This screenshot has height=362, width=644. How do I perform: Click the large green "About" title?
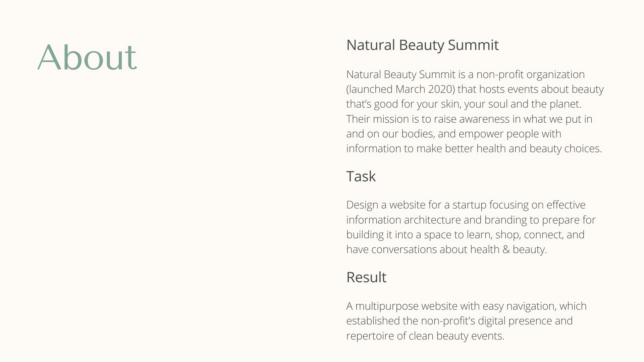pyautogui.click(x=87, y=57)
